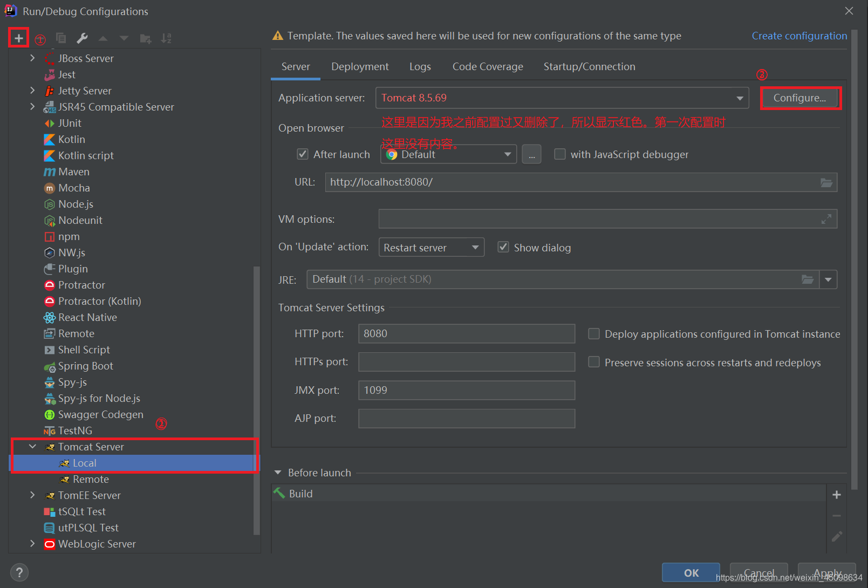Viewport: 868px width, 588px height.
Task: Browse folder icon in URL field
Action: tap(826, 182)
